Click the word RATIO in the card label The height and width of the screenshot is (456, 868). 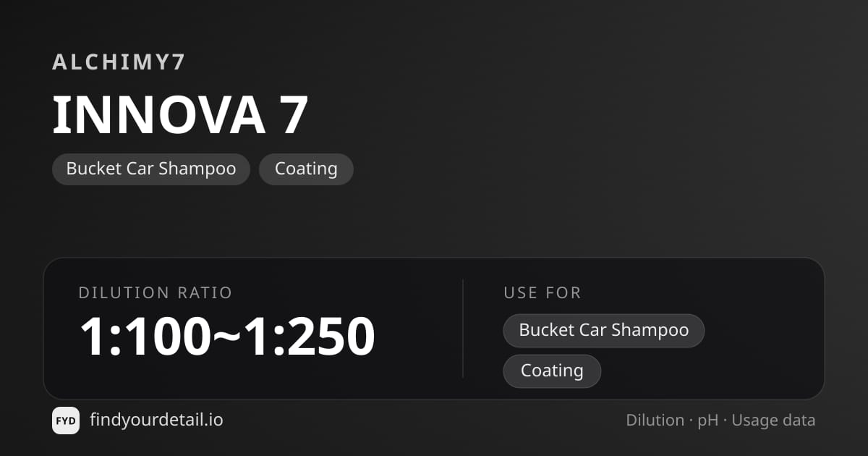205,293
